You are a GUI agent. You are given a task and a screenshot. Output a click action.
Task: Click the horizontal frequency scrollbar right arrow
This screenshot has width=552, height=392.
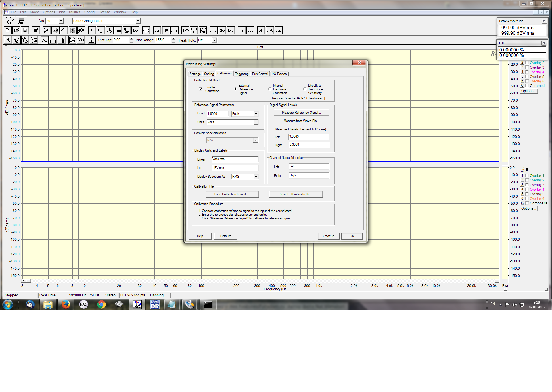tap(497, 281)
